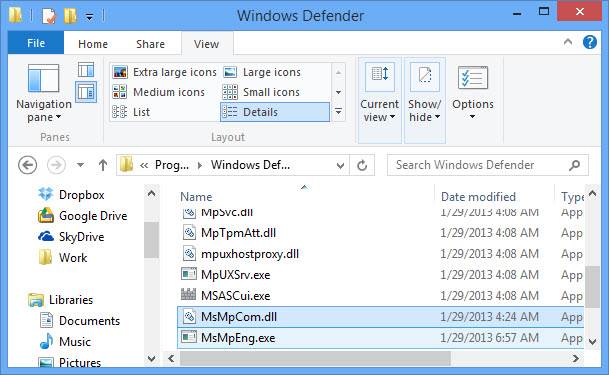609x375 pixels.
Task: Toggle the Details pane icon
Action: click(86, 92)
